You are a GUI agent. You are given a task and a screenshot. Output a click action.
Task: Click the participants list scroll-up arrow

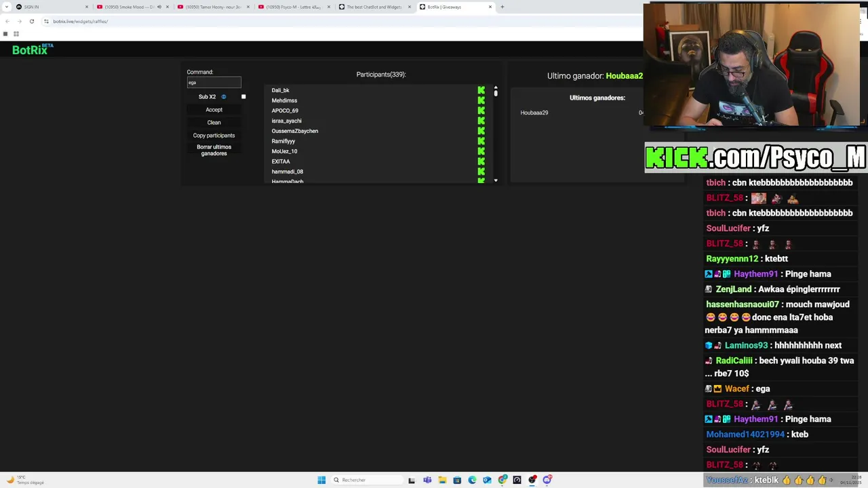pyautogui.click(x=496, y=87)
